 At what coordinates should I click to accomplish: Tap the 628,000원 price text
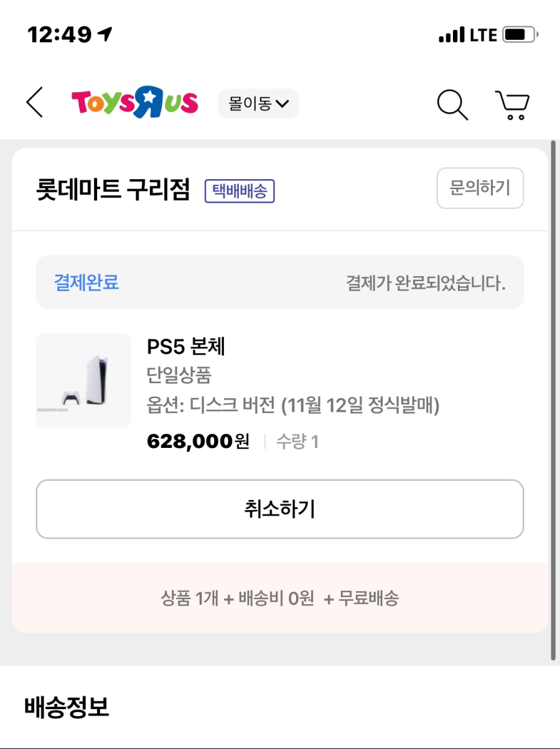point(198,442)
